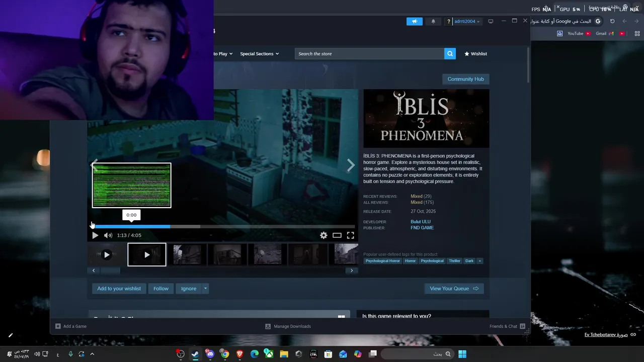Toggle theater mode for trailer
This screenshot has width=644, height=362.
pos(337,235)
